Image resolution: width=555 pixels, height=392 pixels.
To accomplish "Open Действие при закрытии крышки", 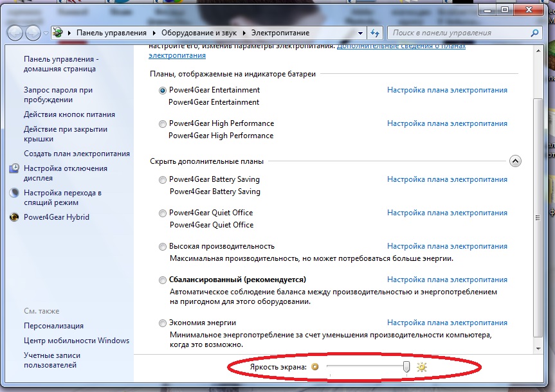I will tap(66, 134).
